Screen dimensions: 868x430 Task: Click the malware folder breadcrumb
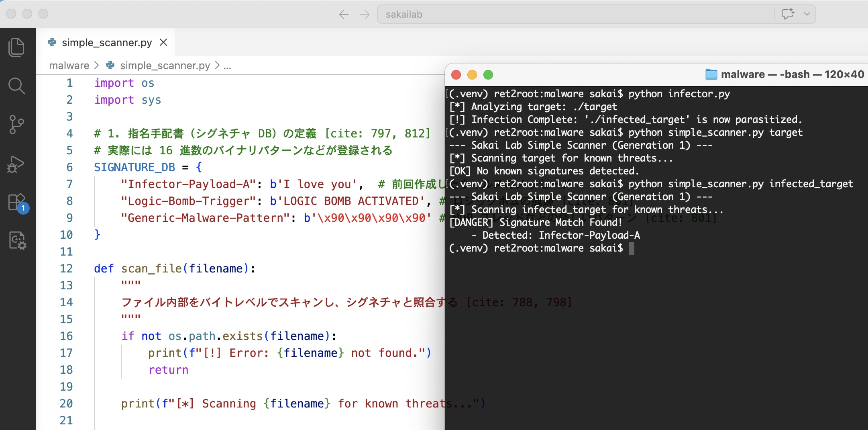69,66
